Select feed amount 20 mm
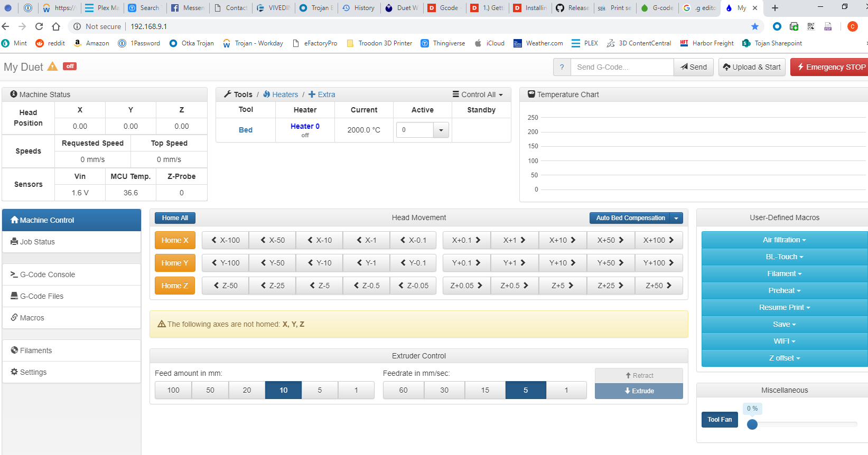This screenshot has width=868, height=455. [247, 390]
